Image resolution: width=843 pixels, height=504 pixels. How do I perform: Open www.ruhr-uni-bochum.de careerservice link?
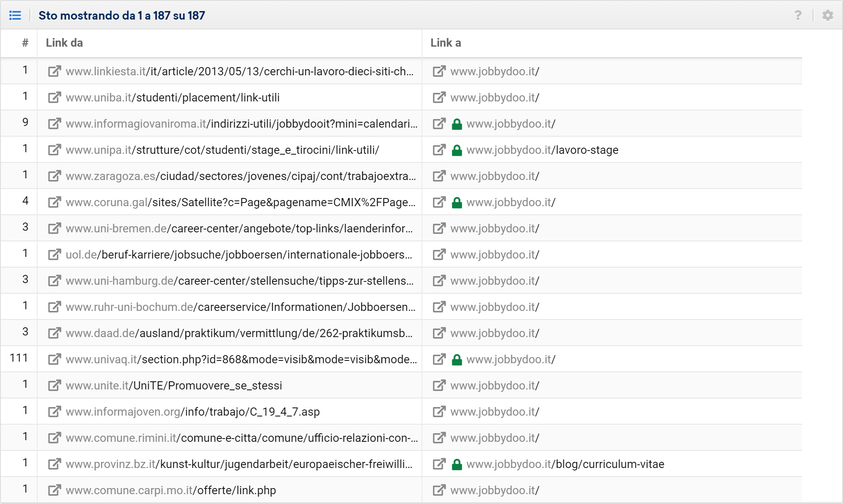(241, 307)
